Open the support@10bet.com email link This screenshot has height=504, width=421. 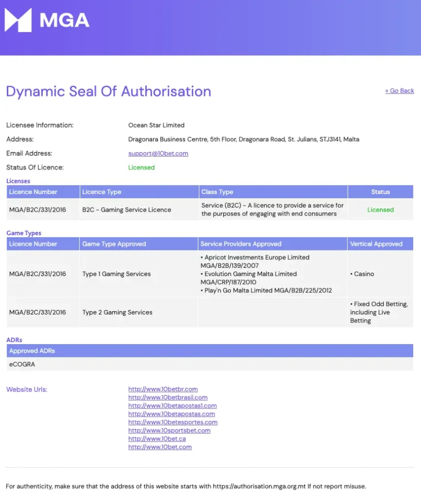158,154
